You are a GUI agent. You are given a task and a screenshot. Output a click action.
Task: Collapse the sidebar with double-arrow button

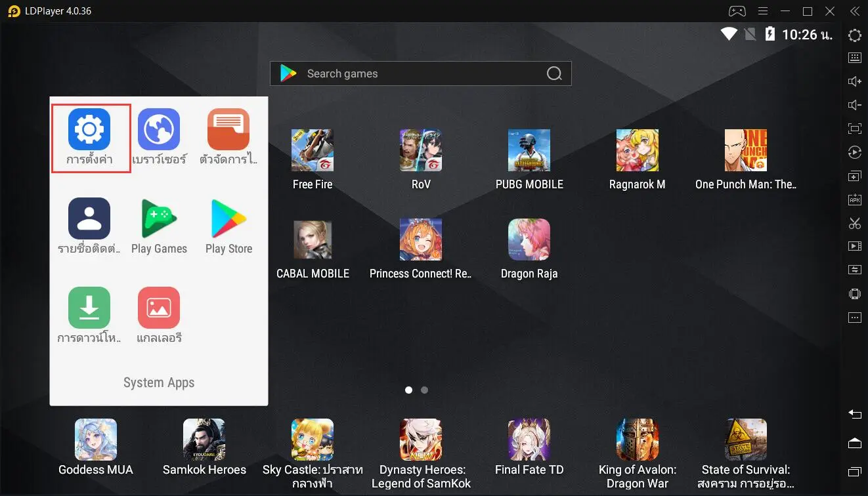pyautogui.click(x=854, y=11)
